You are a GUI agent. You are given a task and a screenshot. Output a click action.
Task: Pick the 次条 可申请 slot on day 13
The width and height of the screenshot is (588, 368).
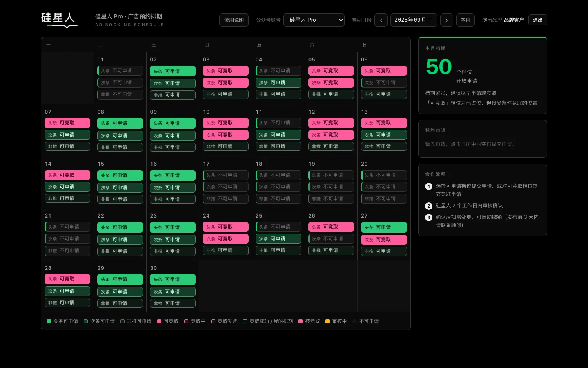[x=384, y=135]
